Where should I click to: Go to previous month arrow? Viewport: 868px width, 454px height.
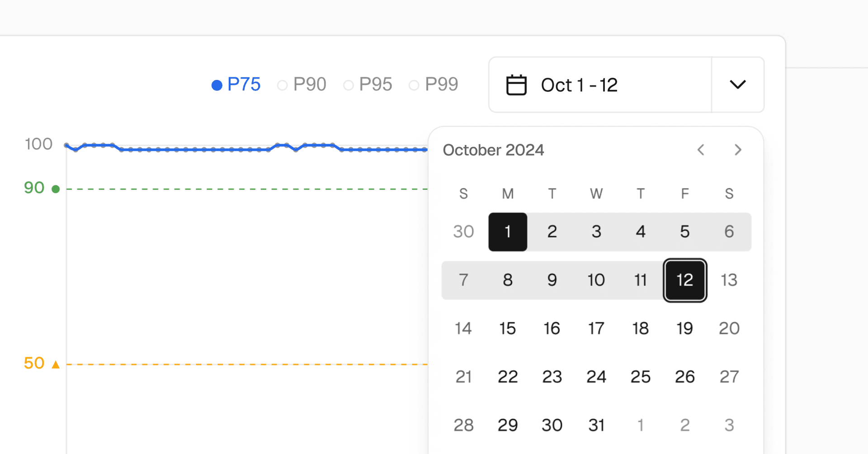[x=701, y=150]
